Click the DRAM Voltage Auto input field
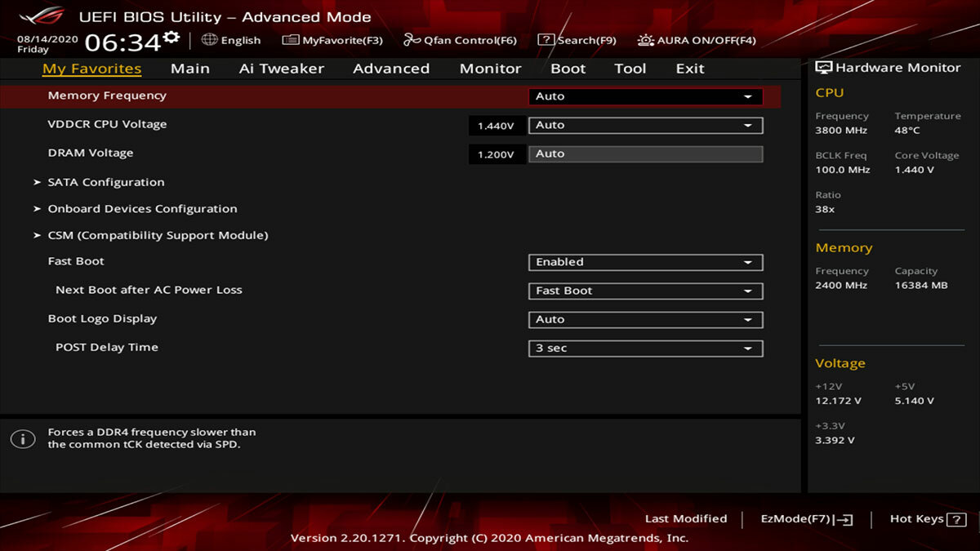The height and width of the screenshot is (551, 980). pyautogui.click(x=646, y=154)
